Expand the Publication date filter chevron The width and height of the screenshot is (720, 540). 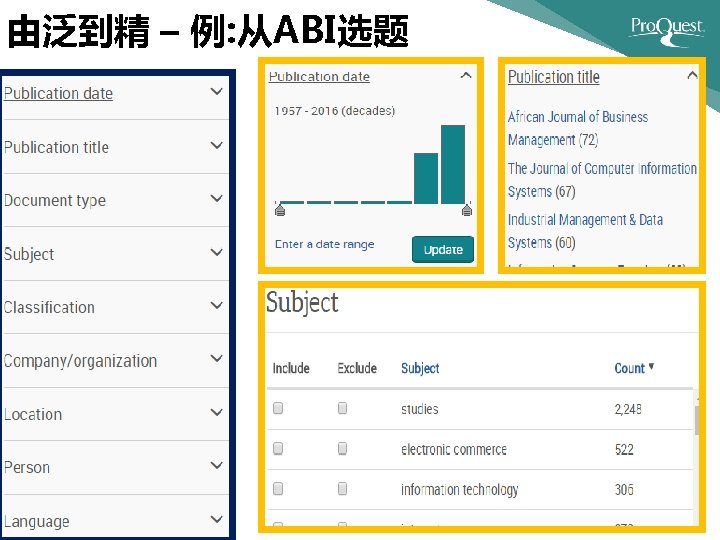point(216,91)
